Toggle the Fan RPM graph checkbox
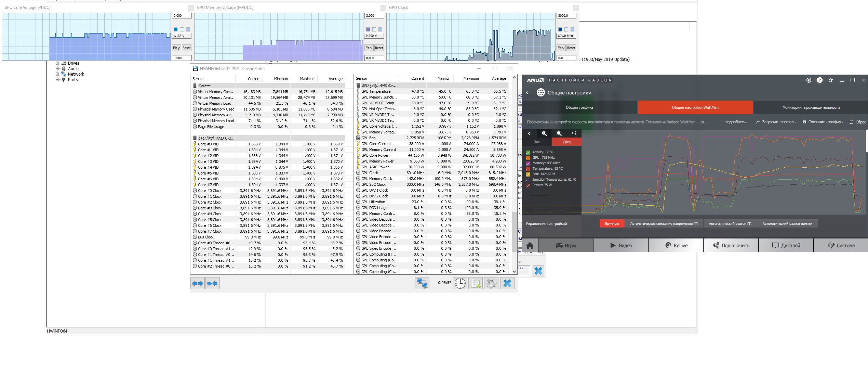 click(x=528, y=174)
